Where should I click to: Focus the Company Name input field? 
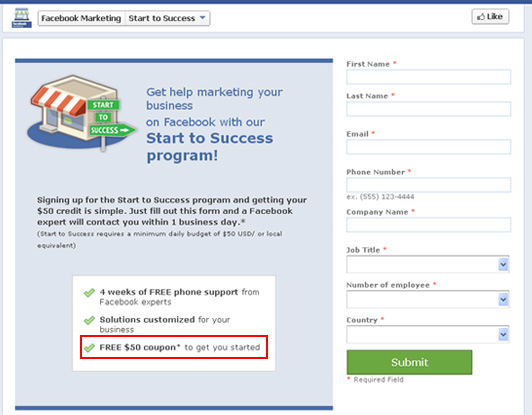click(429, 225)
